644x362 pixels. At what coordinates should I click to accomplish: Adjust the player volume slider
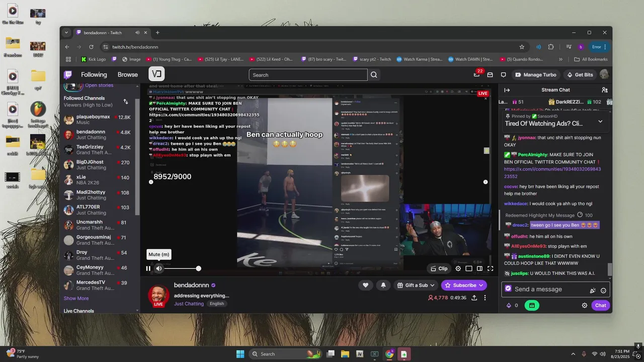pos(182,268)
